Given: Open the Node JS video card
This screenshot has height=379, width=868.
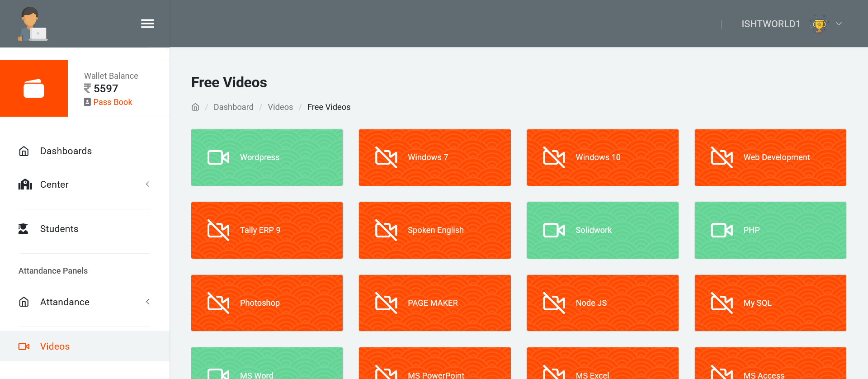Looking at the screenshot, I should point(603,303).
